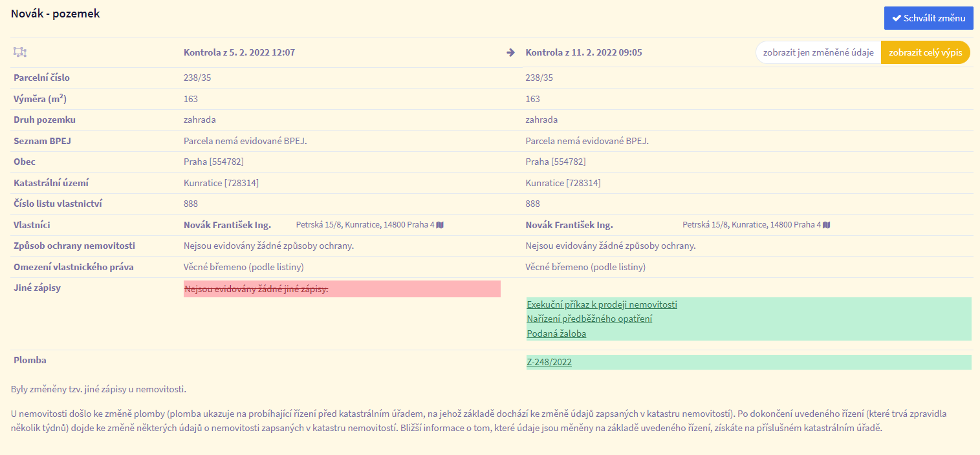
Task: Open the Nařízení předběžného opatření link
Action: click(589, 319)
